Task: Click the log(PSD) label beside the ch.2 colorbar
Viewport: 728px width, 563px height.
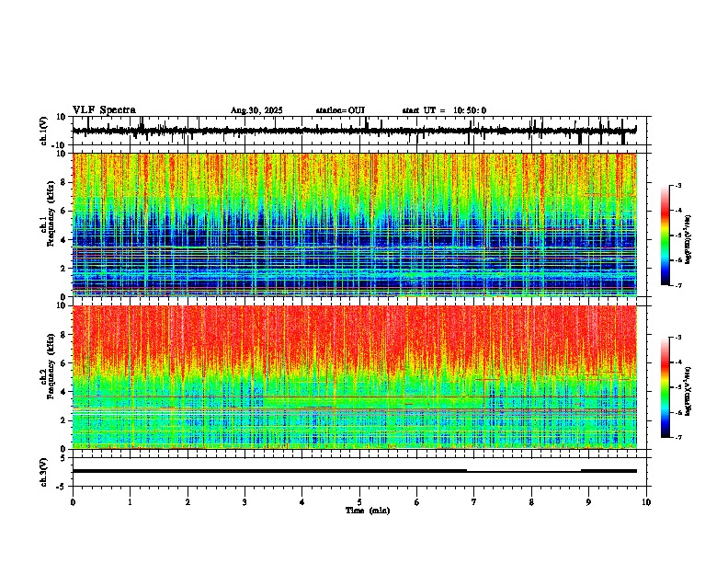Action: 688,391
